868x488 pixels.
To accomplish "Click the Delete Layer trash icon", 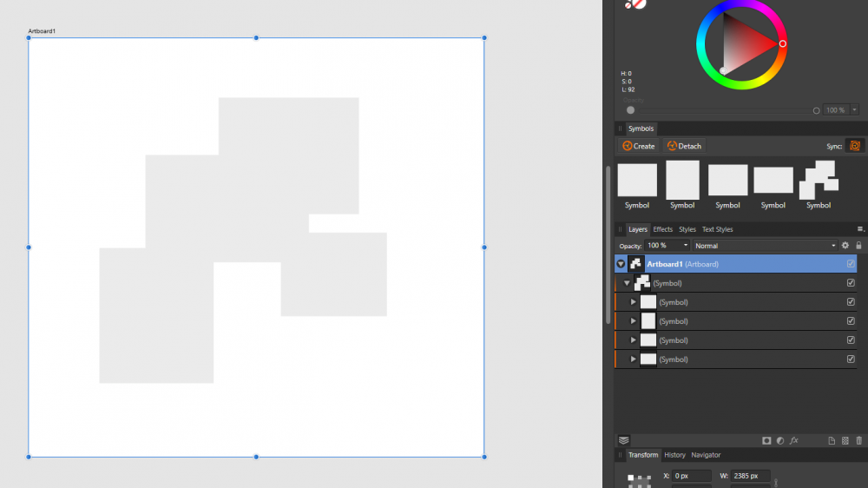I will [x=858, y=441].
